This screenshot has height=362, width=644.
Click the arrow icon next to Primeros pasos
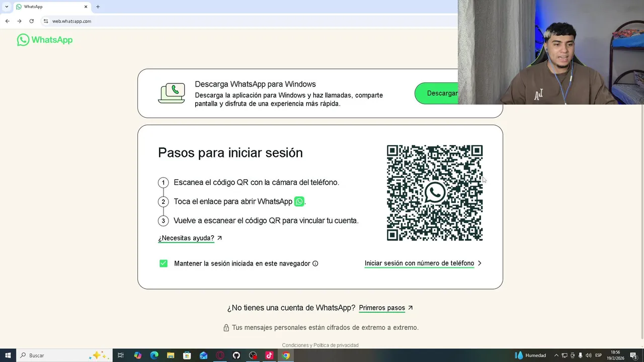coord(411,308)
